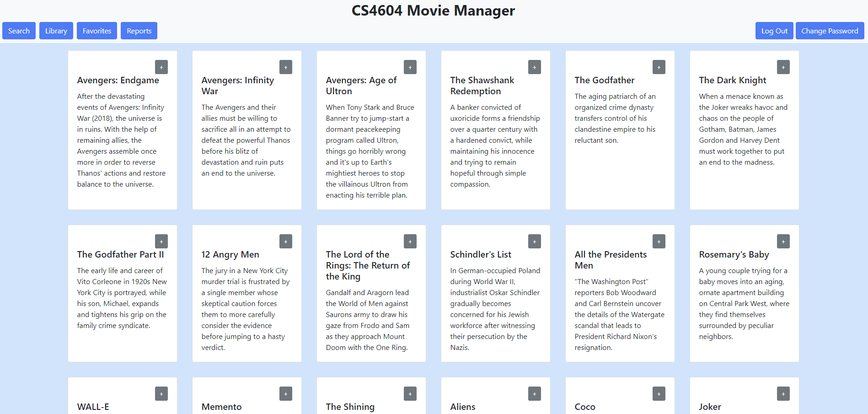Click the plus icon on Schindler's List
868x414 pixels.
(534, 241)
